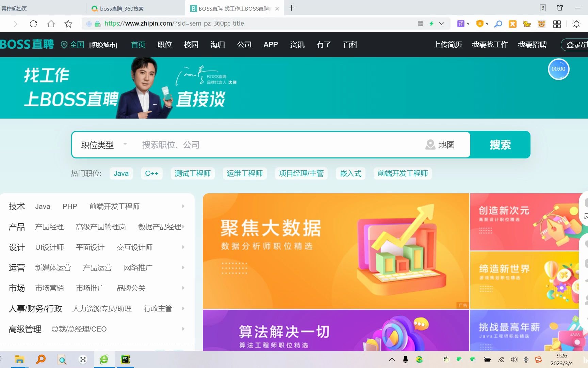Open the 聚焦大数据 banner
The image size is (588, 368).
(336, 251)
